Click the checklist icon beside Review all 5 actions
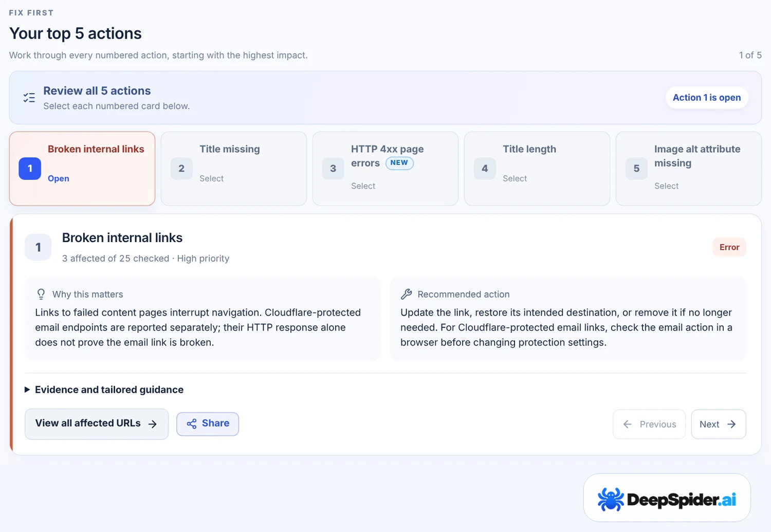This screenshot has width=771, height=532. (29, 98)
